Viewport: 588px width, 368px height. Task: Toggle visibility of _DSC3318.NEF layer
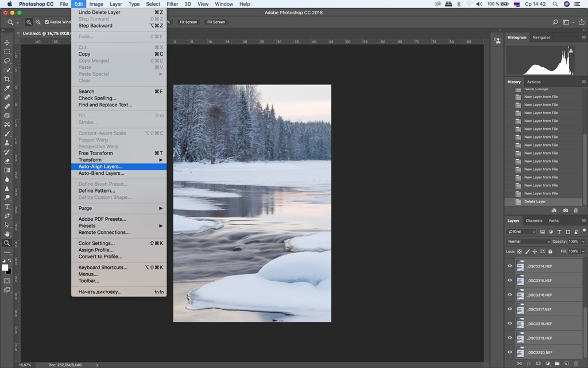click(509, 324)
